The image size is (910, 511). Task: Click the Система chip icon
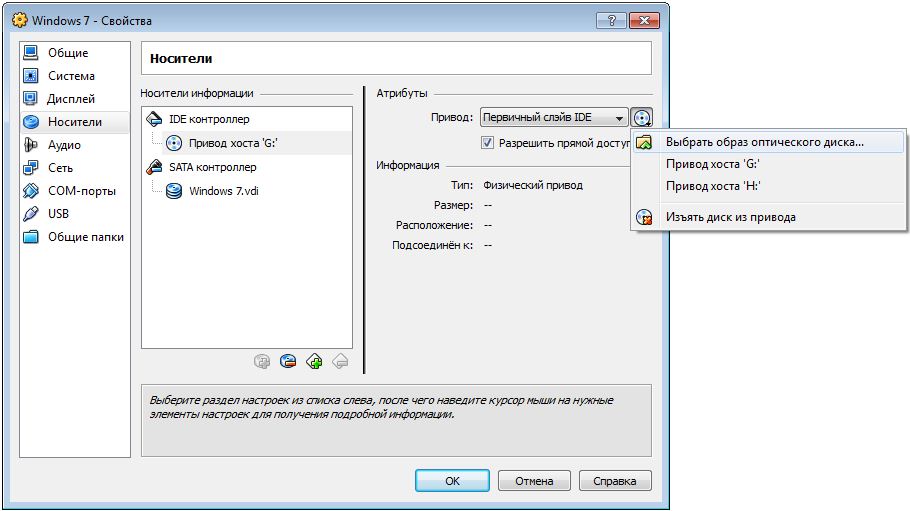point(31,75)
